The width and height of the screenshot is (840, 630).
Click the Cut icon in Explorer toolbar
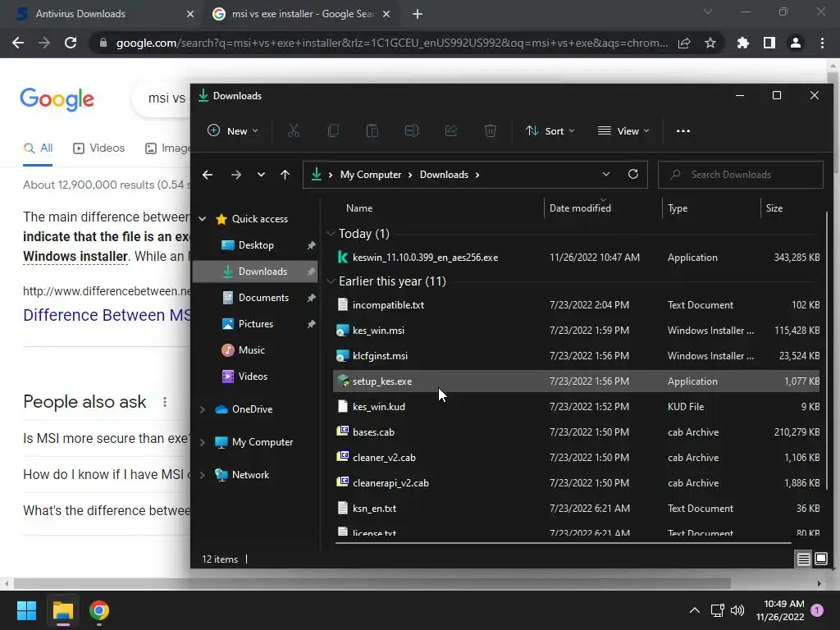pyautogui.click(x=294, y=130)
